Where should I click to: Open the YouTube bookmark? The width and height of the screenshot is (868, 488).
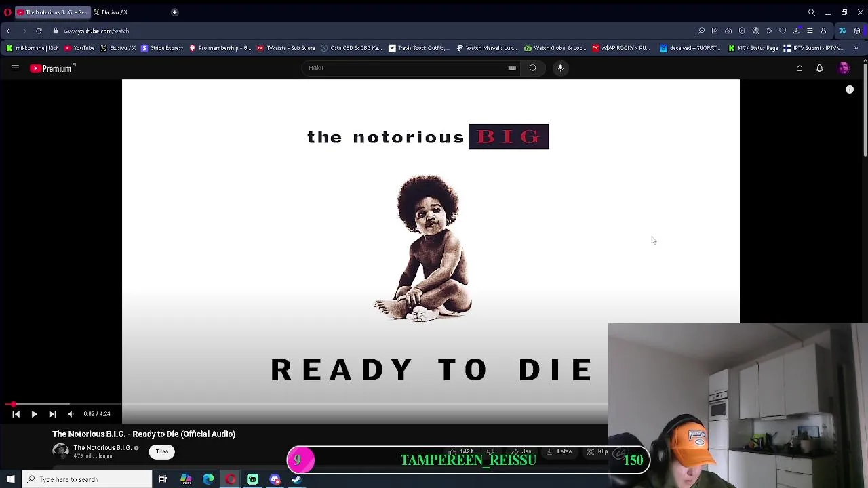pyautogui.click(x=79, y=48)
